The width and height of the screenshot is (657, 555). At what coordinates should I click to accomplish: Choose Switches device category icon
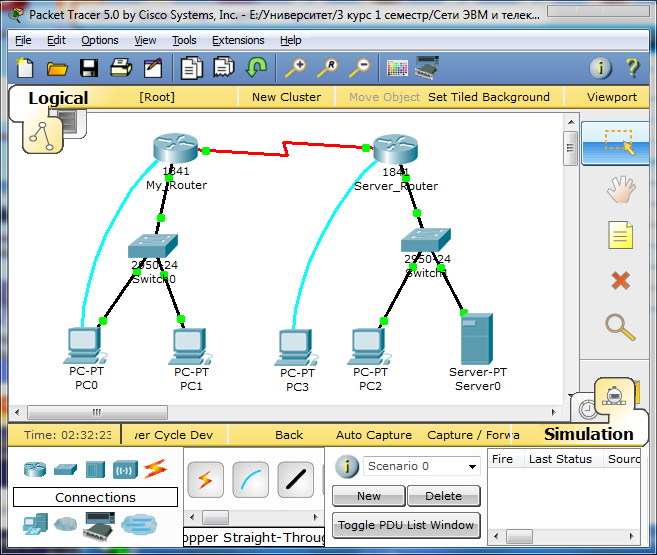coord(65,469)
